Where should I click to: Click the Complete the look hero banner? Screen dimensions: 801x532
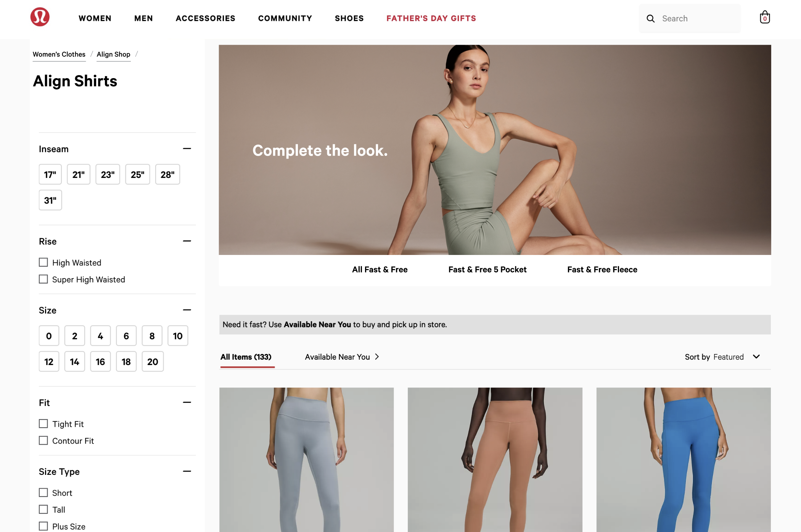[x=495, y=150]
